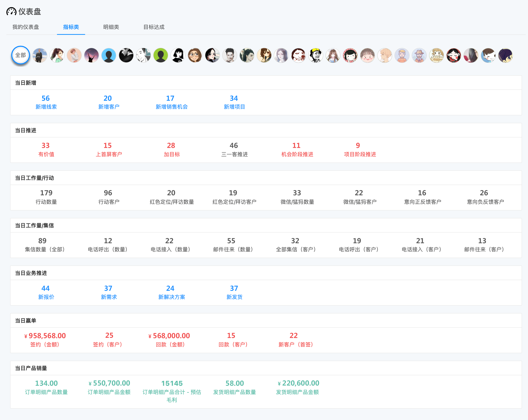Choose the girl with brown glasses avatar
Screen dimensions: 528x420
[x=195, y=55]
